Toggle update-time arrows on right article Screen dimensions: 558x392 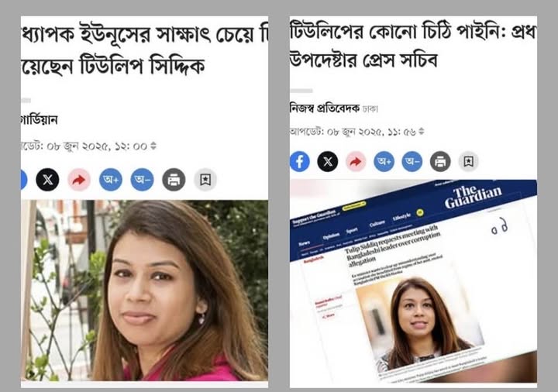pyautogui.click(x=422, y=131)
